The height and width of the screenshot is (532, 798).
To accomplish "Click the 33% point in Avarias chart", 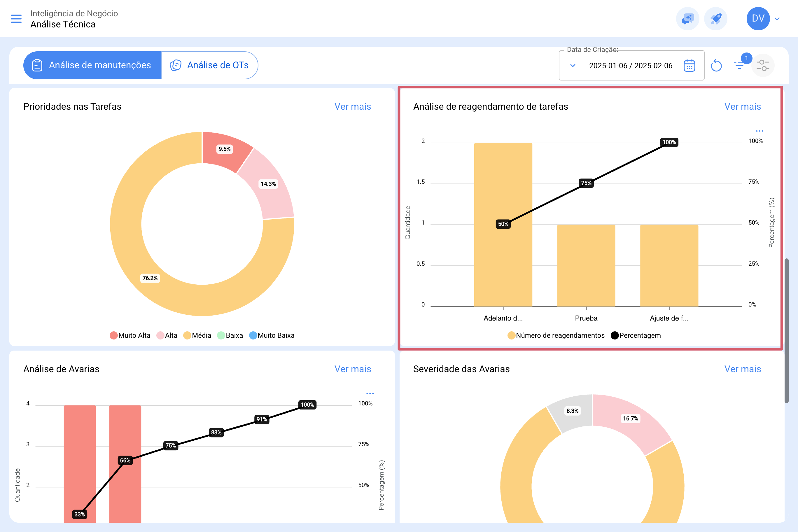I will click(x=79, y=514).
